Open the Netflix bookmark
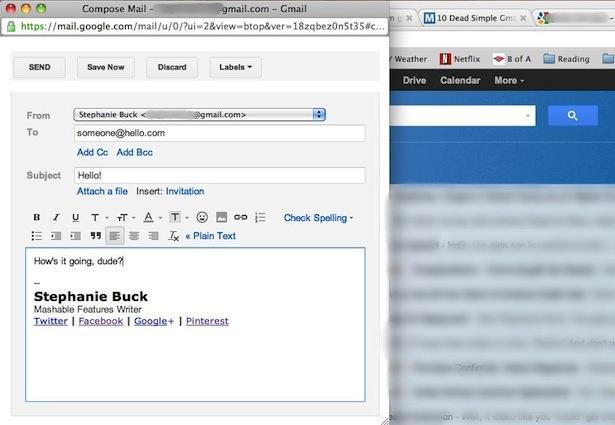 pyautogui.click(x=460, y=59)
